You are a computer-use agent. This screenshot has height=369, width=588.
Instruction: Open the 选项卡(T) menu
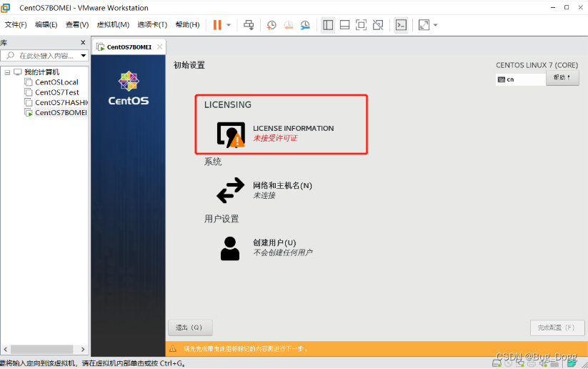(152, 25)
